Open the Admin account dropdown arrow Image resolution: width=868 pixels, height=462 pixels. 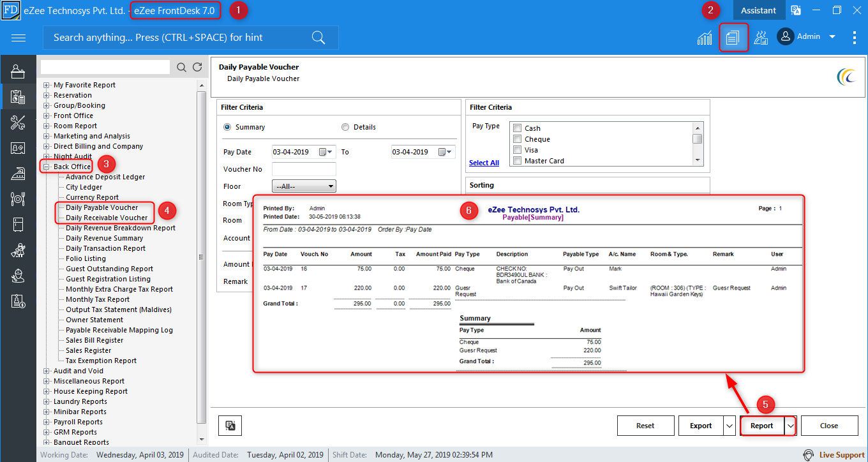click(x=832, y=37)
